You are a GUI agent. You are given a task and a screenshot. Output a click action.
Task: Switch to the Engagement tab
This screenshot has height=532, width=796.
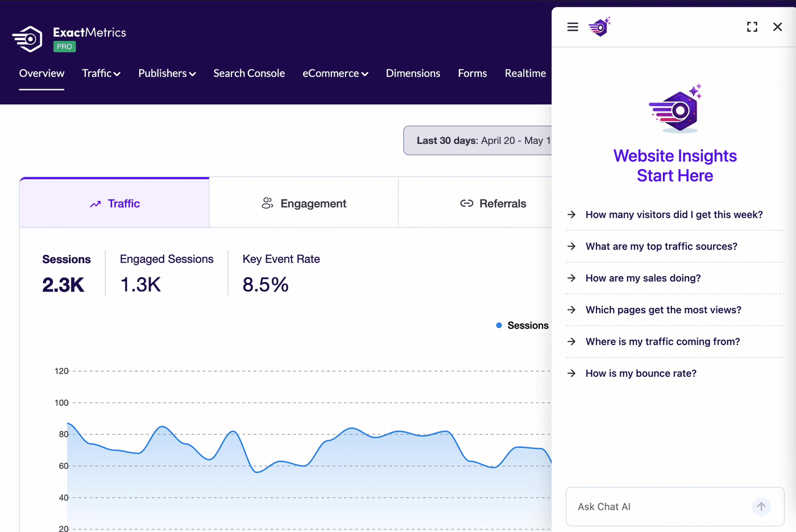(x=304, y=203)
